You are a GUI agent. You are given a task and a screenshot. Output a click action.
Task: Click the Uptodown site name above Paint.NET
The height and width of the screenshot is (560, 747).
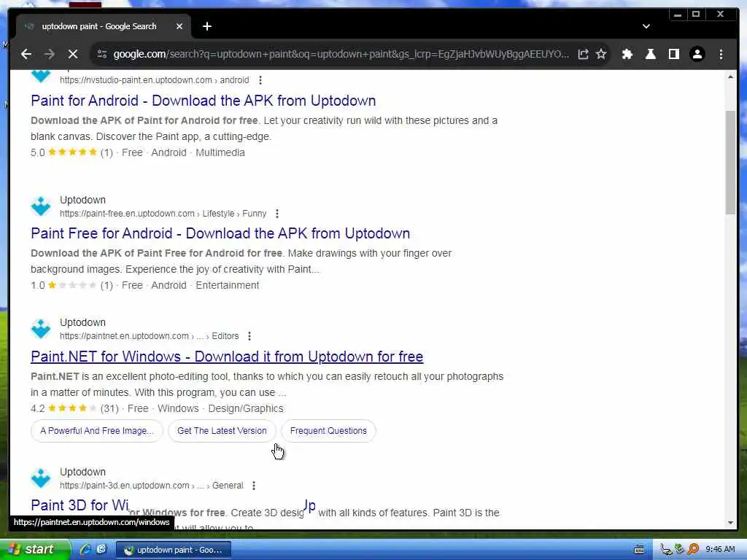click(83, 323)
